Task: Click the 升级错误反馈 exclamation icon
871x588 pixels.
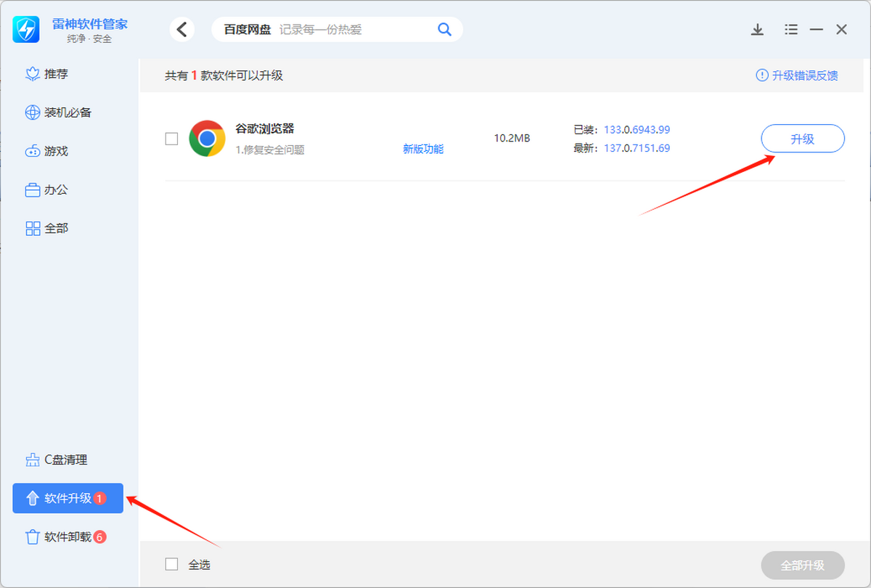Action: (762, 75)
